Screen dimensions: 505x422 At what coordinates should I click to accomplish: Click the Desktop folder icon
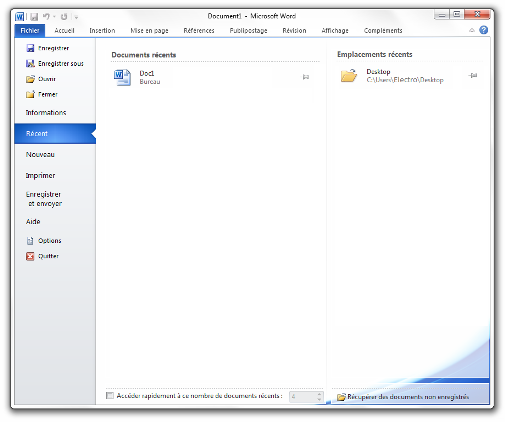coord(349,76)
